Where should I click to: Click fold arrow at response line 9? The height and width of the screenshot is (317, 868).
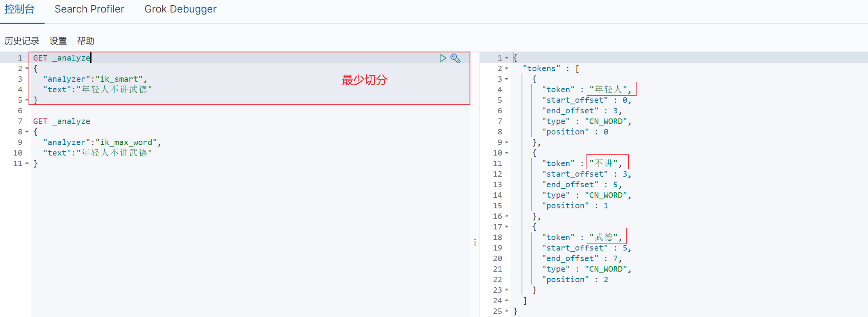click(x=507, y=142)
